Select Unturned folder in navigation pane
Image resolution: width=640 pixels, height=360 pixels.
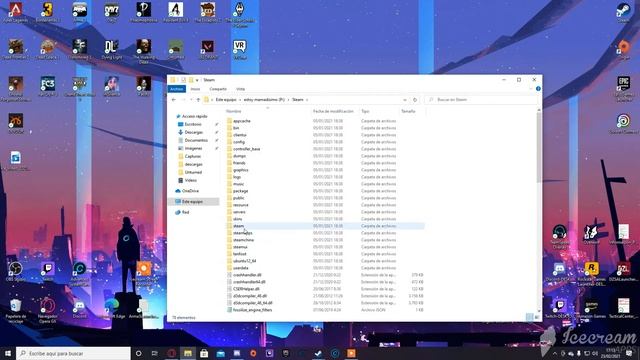[x=193, y=172]
